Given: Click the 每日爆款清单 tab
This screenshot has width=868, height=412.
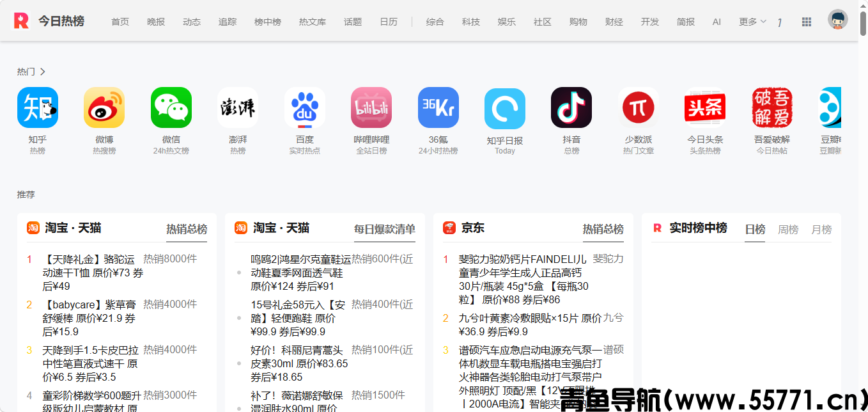Looking at the screenshot, I should (385, 229).
